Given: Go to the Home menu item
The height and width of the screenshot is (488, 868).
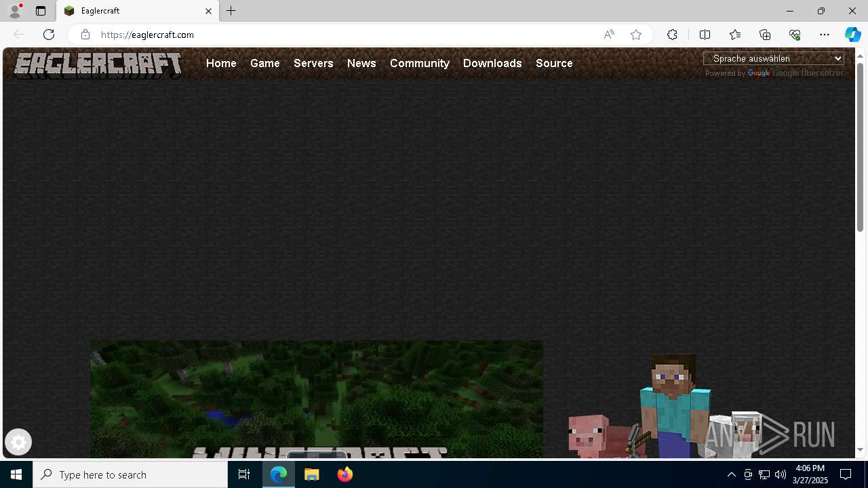Looking at the screenshot, I should (x=221, y=63).
